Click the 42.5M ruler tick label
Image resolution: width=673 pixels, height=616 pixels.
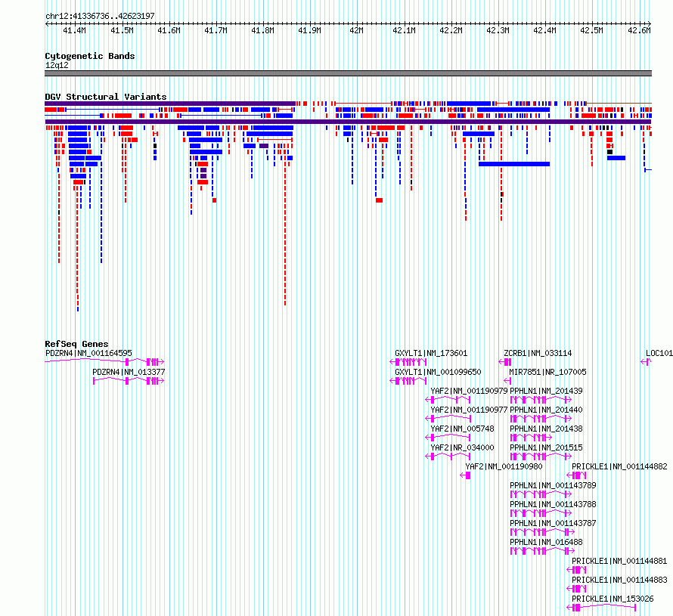tap(591, 30)
